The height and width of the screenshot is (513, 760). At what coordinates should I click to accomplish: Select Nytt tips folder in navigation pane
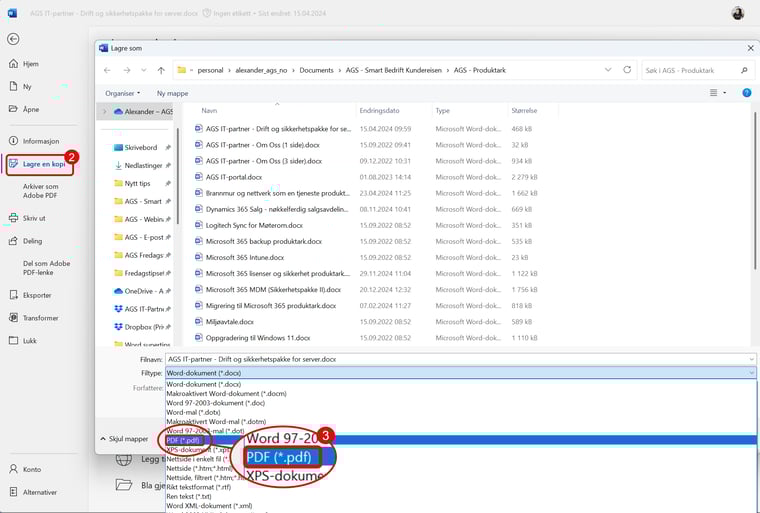tap(137, 183)
